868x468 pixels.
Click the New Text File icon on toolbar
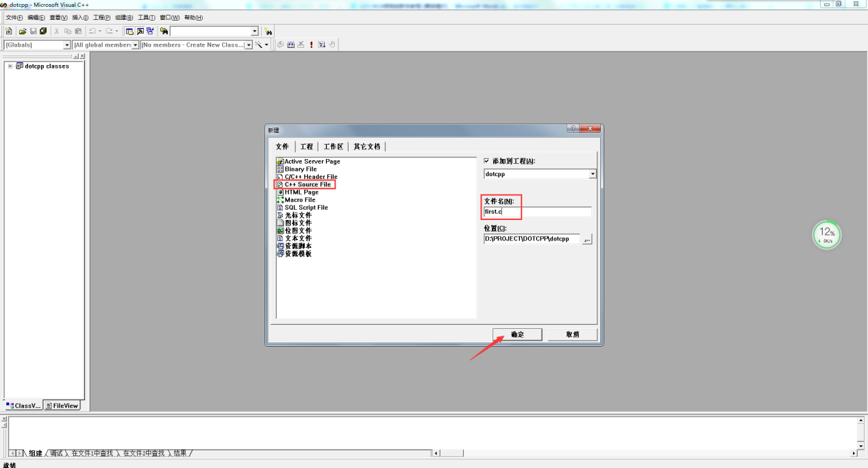coord(9,31)
